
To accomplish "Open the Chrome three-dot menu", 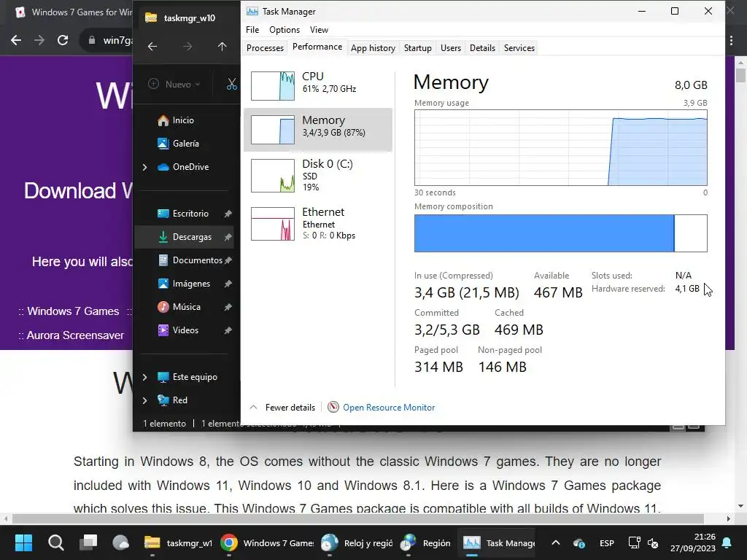I will [731, 41].
